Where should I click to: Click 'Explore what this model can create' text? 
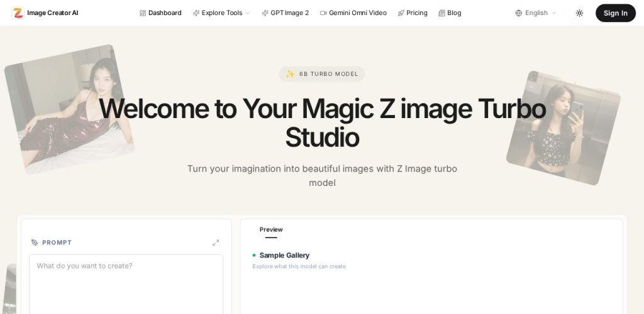pos(299,266)
